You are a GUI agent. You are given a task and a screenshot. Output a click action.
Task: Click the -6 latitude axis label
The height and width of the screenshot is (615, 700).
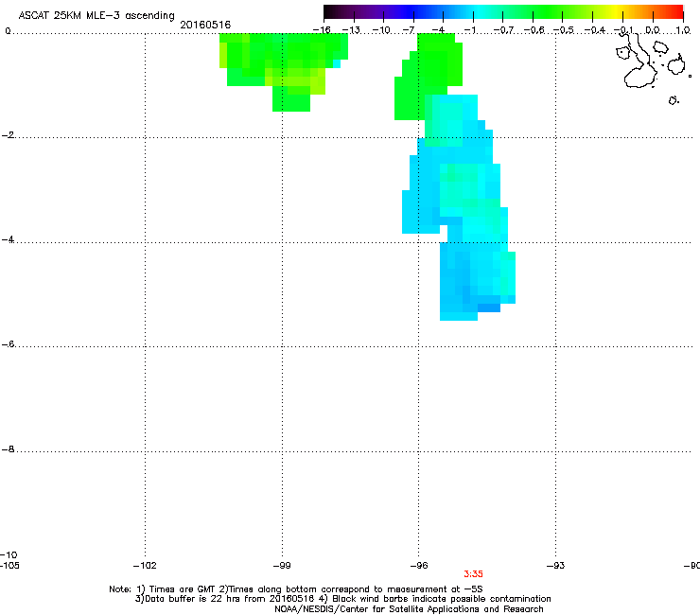pos(8,343)
